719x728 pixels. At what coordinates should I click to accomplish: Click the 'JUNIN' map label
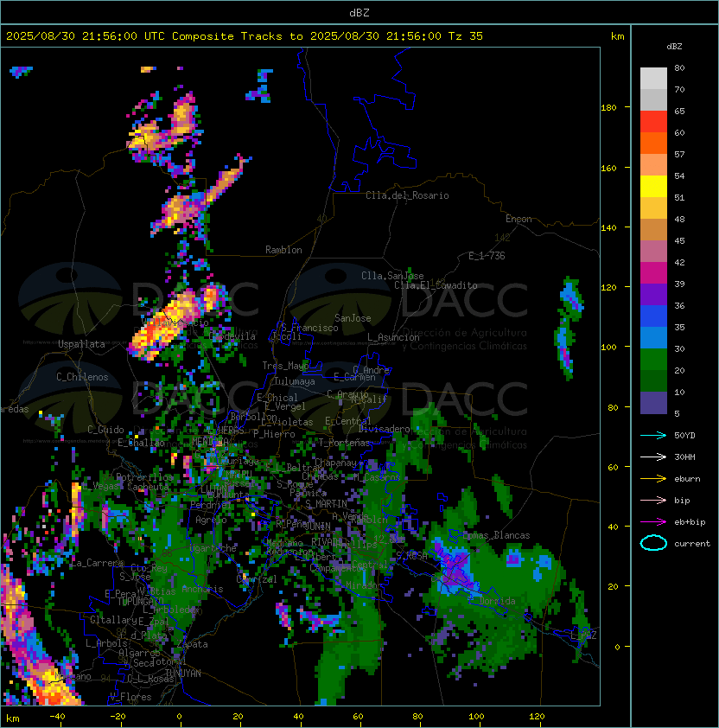(317, 527)
